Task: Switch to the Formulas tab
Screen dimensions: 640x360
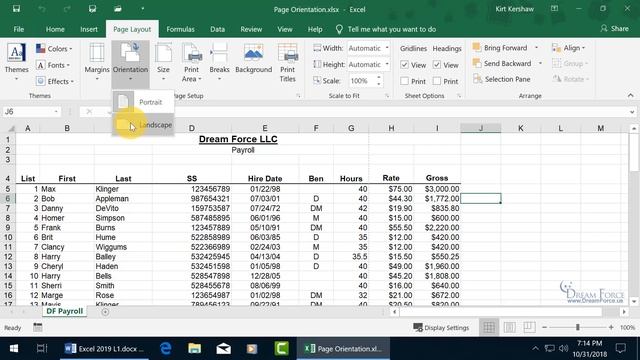Action: click(180, 29)
